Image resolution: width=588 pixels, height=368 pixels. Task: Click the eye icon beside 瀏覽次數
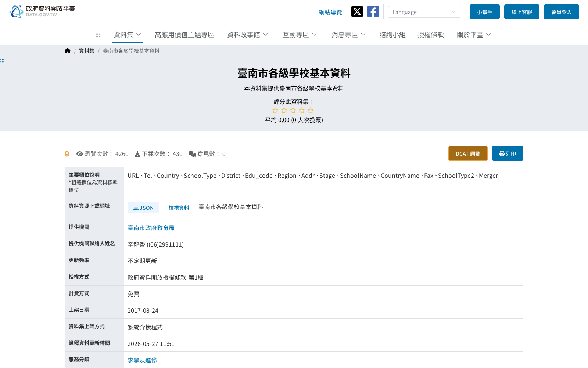click(x=79, y=154)
